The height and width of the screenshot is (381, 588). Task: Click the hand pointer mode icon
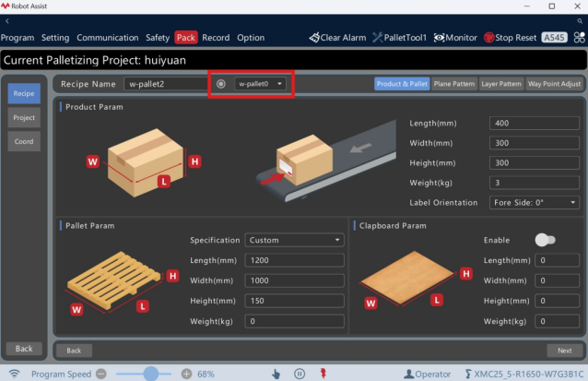(x=276, y=374)
